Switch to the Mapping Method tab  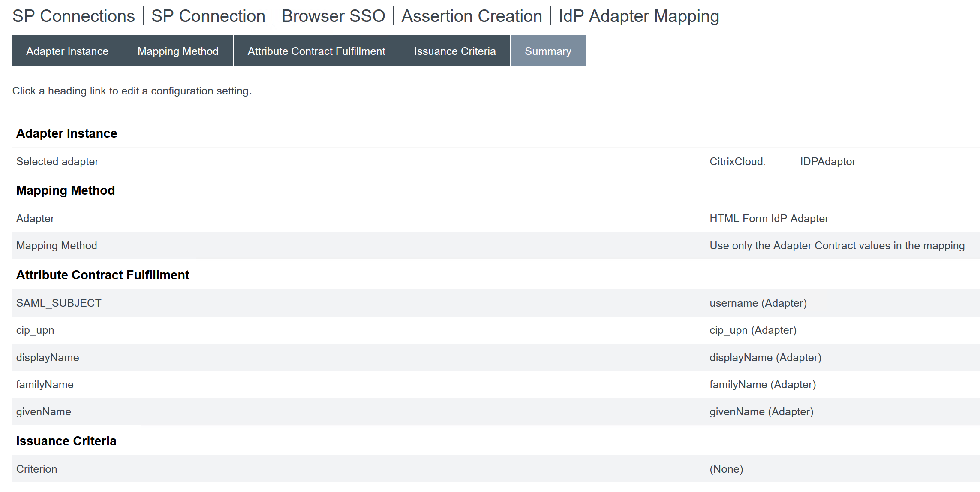click(178, 51)
